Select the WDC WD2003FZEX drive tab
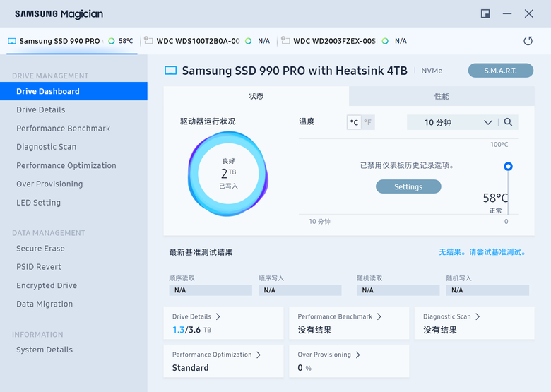Viewport: 551px width, 392px height. tap(345, 41)
